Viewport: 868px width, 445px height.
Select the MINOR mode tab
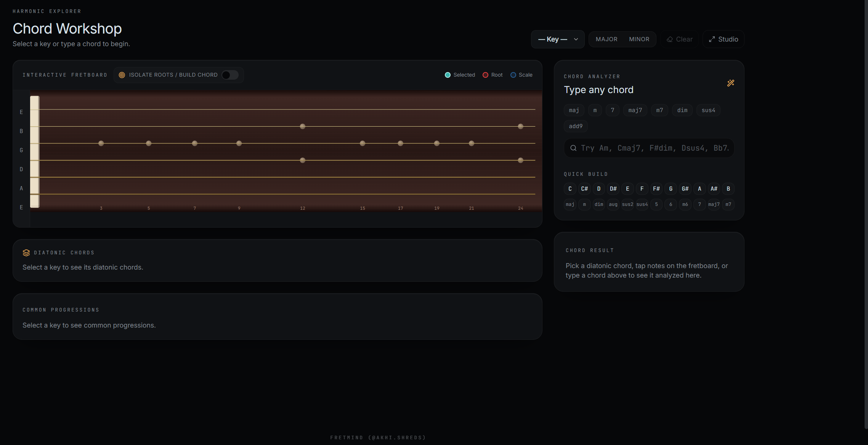tap(639, 39)
